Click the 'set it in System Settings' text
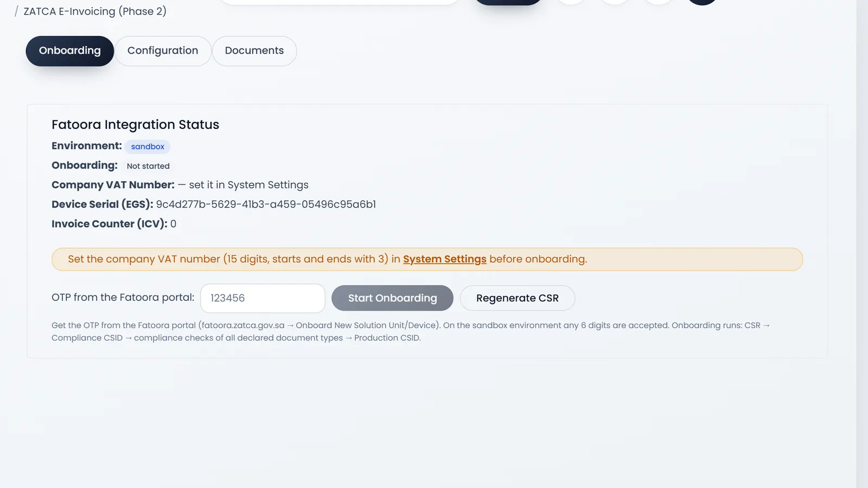This screenshot has width=868, height=488. point(248,185)
